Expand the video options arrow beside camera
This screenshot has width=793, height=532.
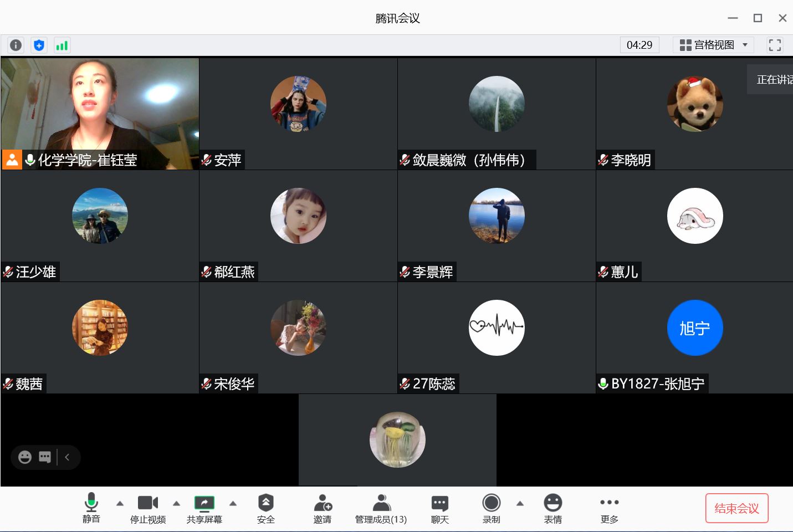[x=176, y=504]
